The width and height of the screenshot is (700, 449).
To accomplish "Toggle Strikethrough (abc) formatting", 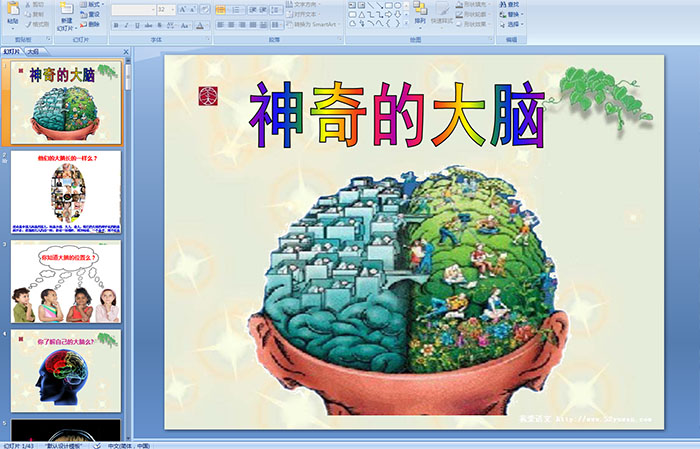I will [148, 25].
